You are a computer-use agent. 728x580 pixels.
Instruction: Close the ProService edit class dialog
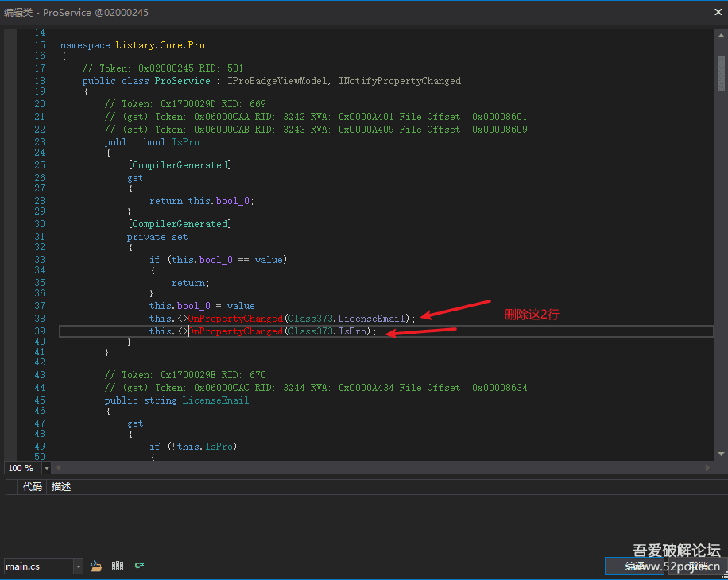717,12
